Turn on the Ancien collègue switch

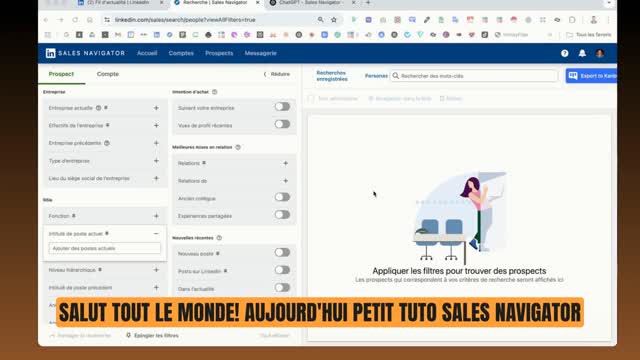point(282,197)
